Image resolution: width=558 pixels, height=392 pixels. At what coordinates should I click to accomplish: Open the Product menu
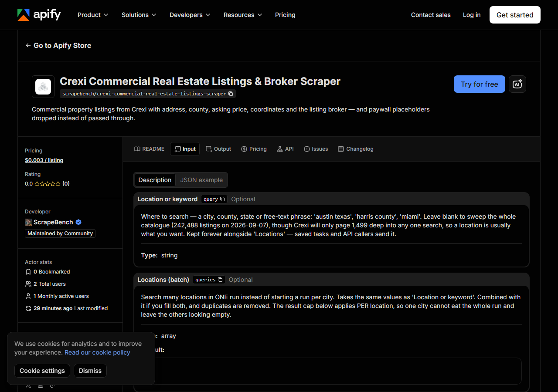(x=93, y=15)
